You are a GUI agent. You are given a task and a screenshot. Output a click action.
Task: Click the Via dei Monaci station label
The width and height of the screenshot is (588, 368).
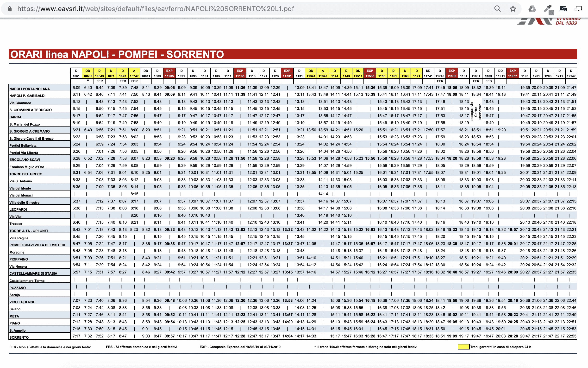point(21,195)
